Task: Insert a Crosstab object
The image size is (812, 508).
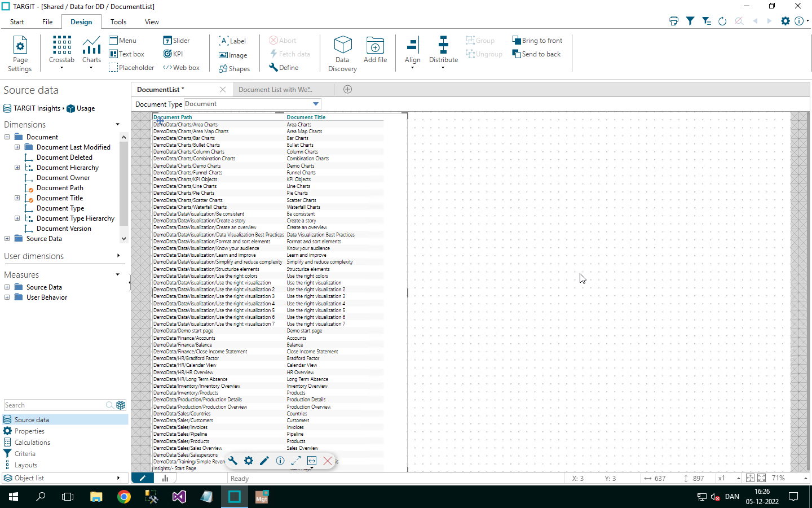Action: 61,52
